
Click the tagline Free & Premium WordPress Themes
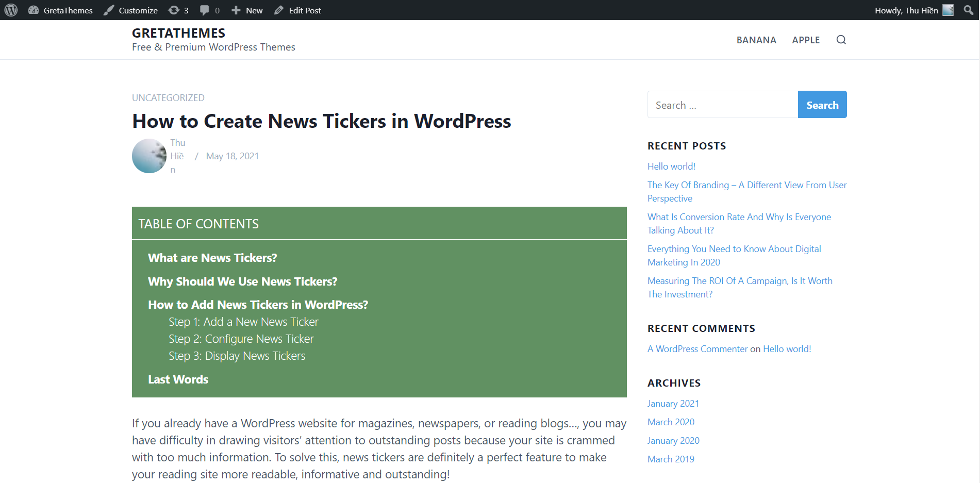pos(213,47)
